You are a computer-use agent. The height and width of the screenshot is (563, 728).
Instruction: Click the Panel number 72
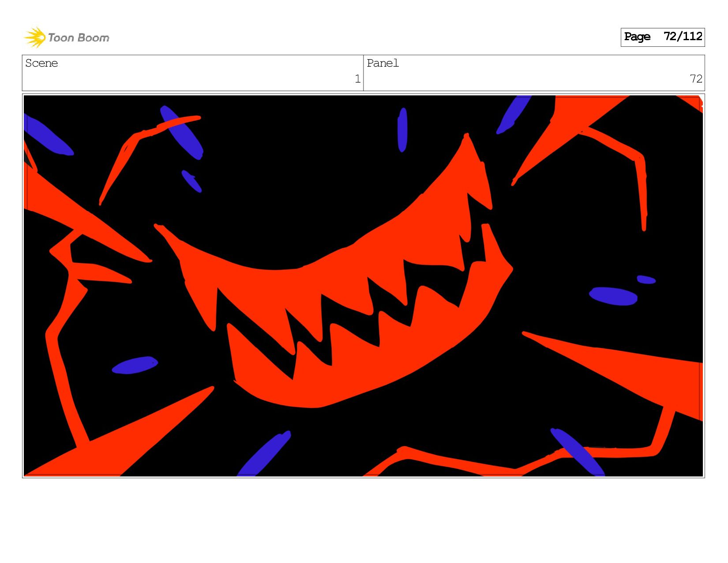(x=696, y=79)
